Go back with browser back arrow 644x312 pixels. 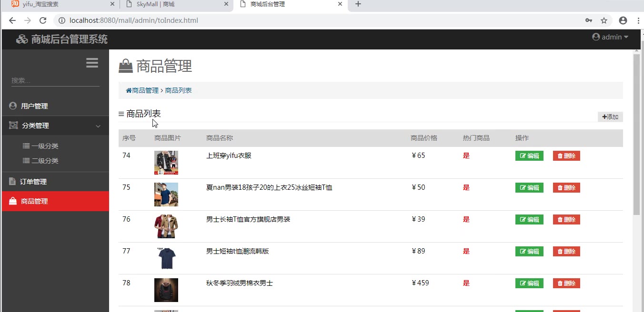(x=12, y=20)
